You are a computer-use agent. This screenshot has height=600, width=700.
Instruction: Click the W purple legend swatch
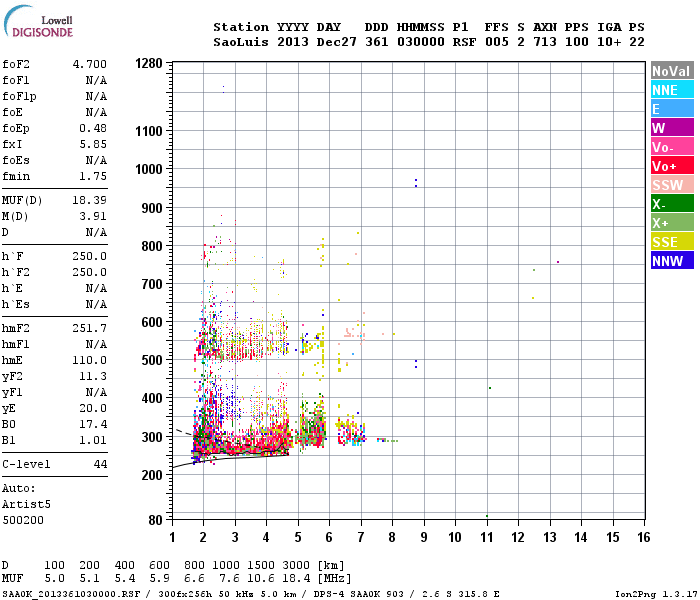[672, 128]
